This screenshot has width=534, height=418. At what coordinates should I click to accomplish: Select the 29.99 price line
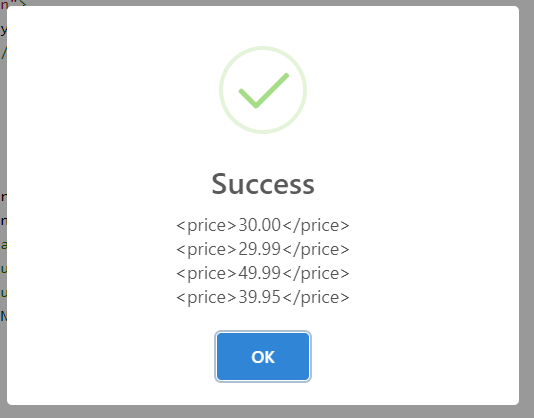[x=263, y=249]
